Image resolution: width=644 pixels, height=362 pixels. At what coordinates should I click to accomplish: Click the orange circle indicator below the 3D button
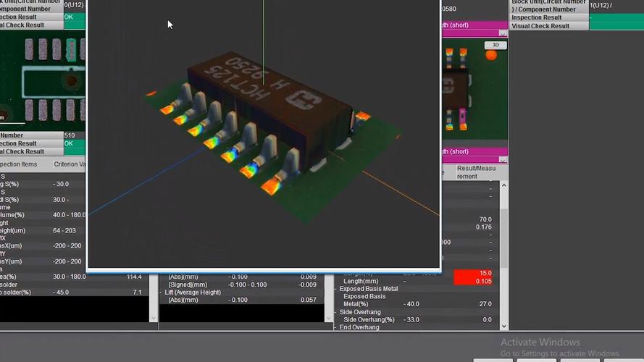pos(491,55)
